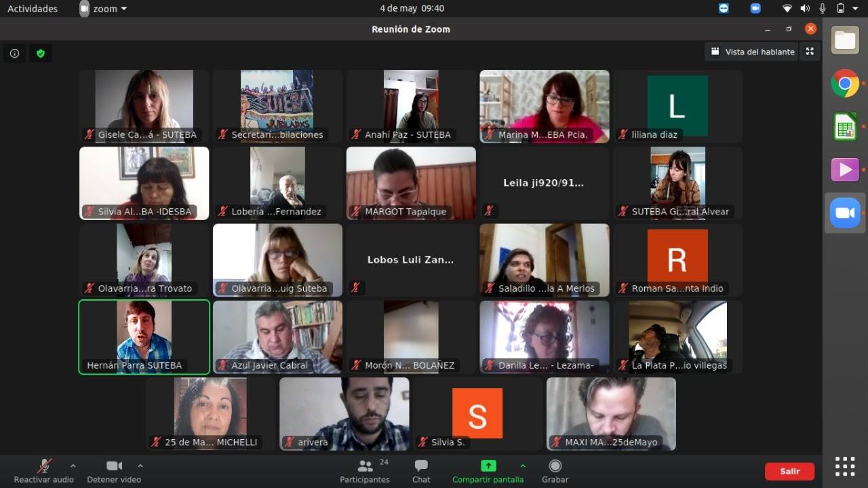
Task: Click the red Salir button
Action: tap(789, 471)
